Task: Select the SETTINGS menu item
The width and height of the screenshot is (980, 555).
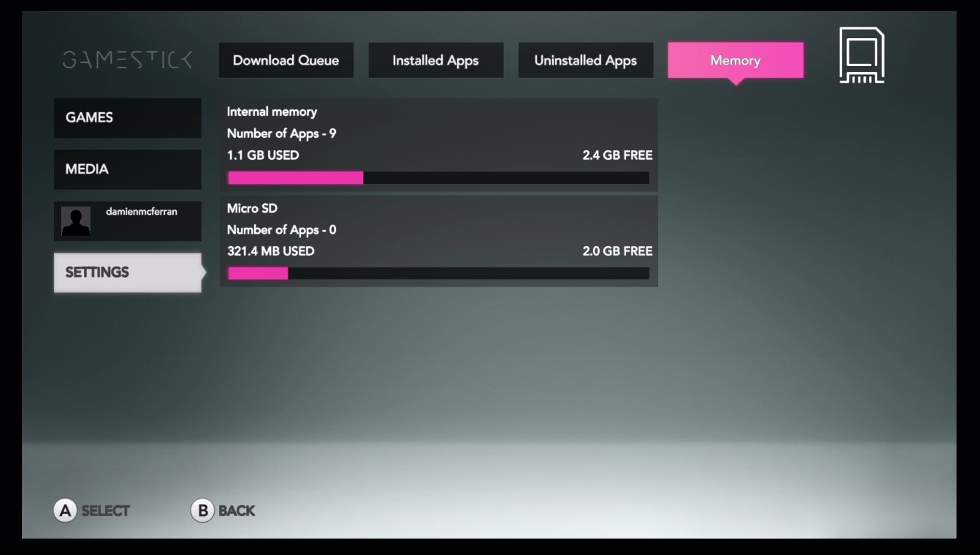Action: click(128, 272)
